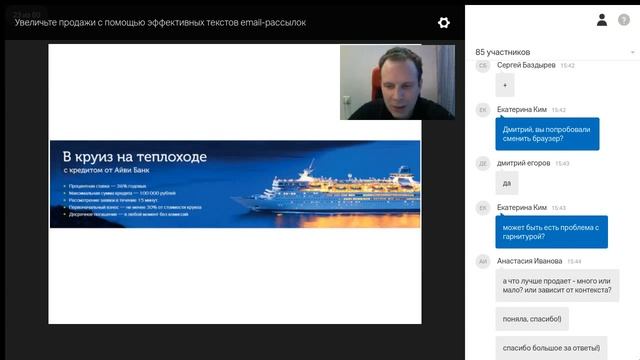Expand the 85 участников participants list
Viewport: 640px width, 360px height.
click(632, 52)
